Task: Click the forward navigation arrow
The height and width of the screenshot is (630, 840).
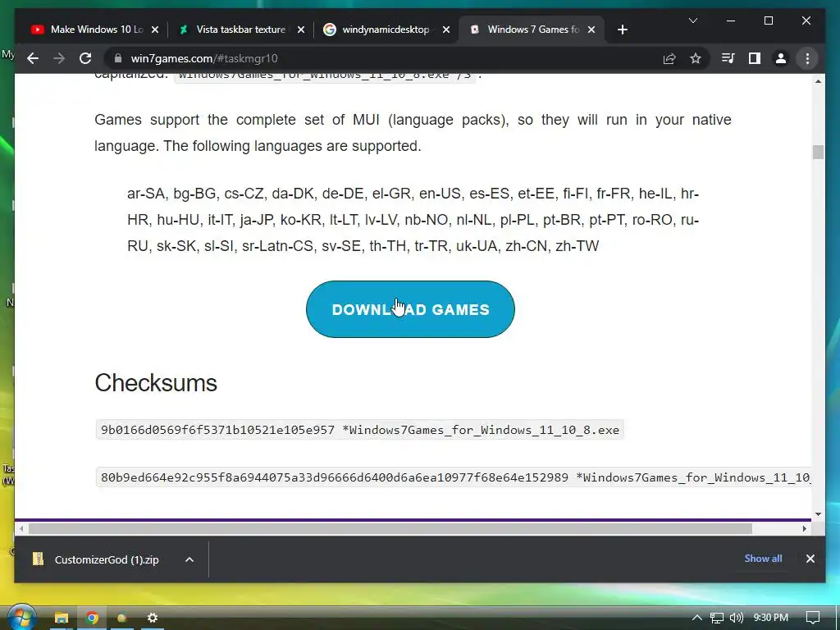Action: click(59, 58)
